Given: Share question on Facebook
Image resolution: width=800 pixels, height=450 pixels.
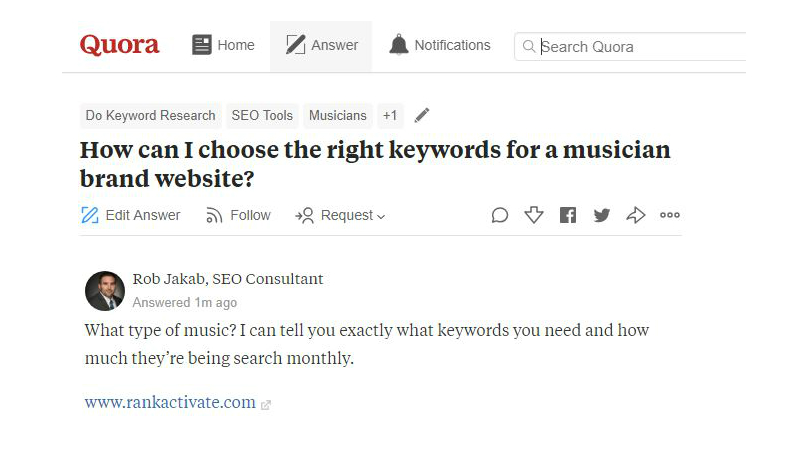Looking at the screenshot, I should click(x=568, y=215).
